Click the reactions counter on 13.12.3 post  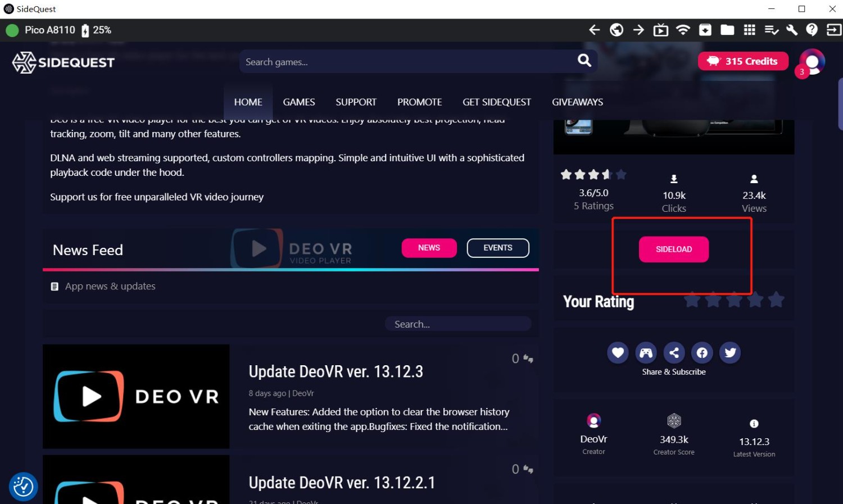pyautogui.click(x=522, y=358)
